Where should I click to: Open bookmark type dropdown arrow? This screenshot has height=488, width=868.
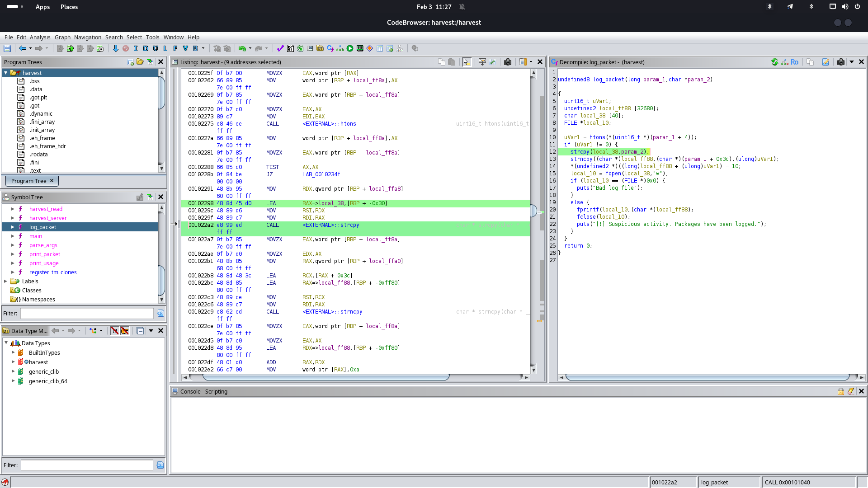point(203,48)
